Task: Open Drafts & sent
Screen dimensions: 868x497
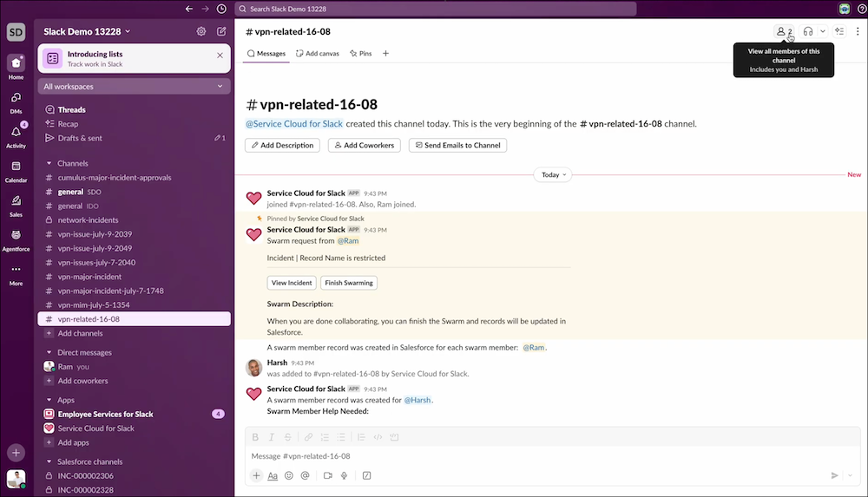Action: (134, 138)
